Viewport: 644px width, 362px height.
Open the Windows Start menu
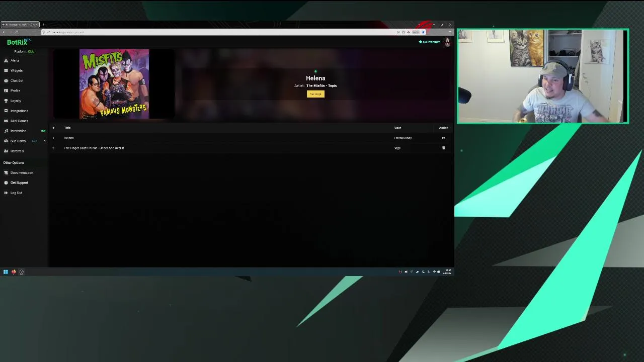point(6,272)
